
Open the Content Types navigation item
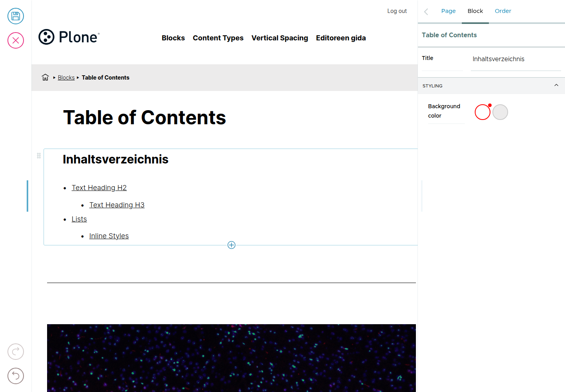pos(218,38)
